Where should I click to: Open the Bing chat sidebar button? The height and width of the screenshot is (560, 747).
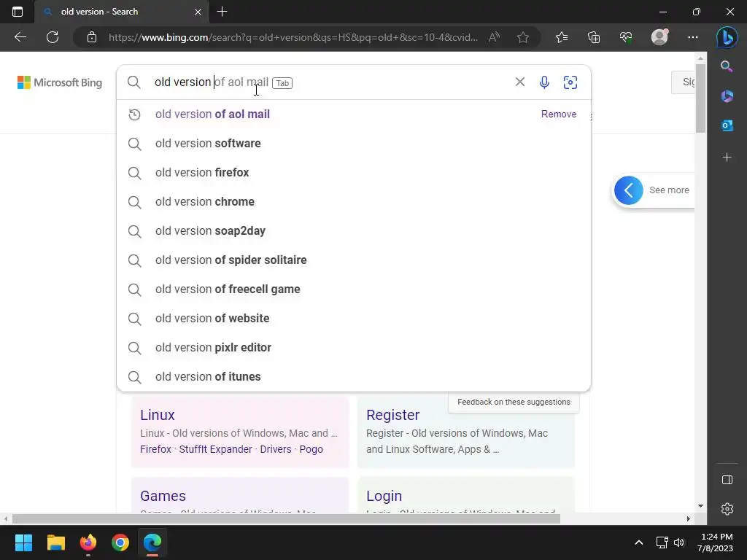727,38
